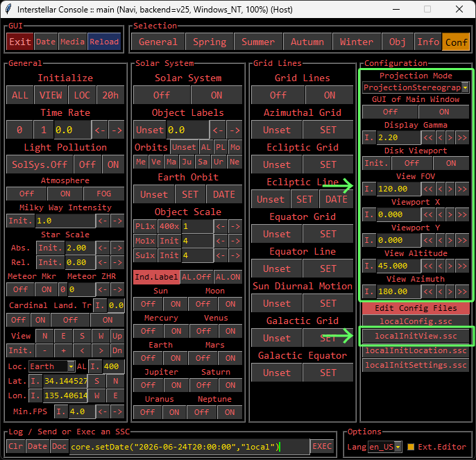The width and height of the screenshot is (476, 460).
Task: Click Milky Way Intensity increase arrow
Action: point(117,221)
